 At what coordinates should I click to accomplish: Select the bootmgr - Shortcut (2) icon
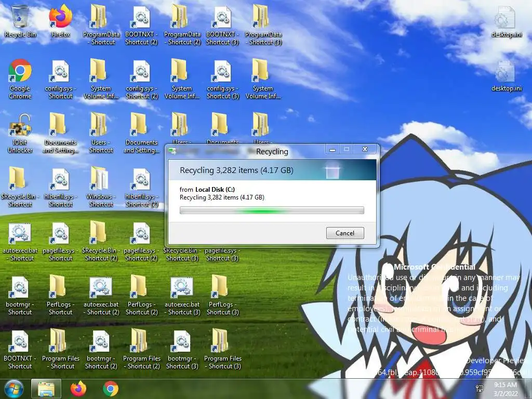tap(101, 350)
